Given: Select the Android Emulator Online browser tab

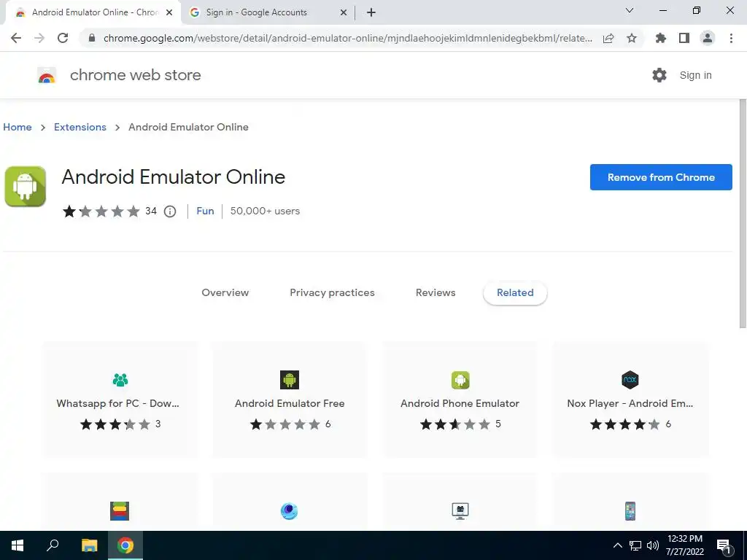Looking at the screenshot, I should (x=93, y=12).
